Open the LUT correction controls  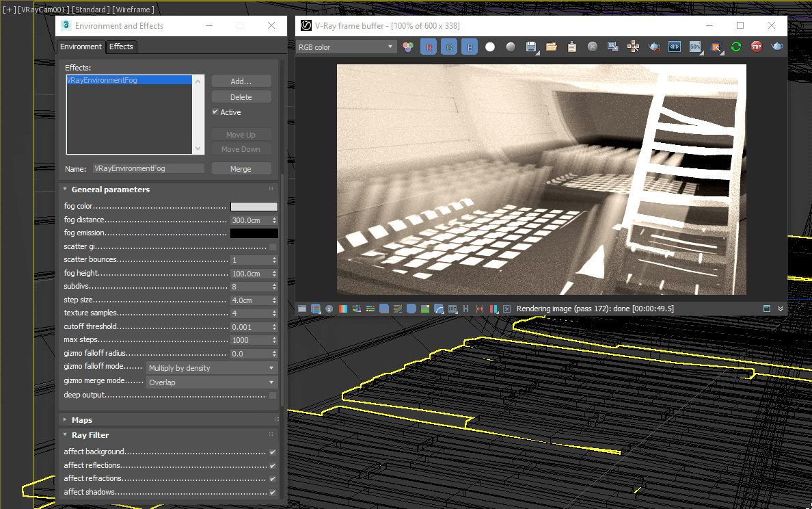pos(453,309)
